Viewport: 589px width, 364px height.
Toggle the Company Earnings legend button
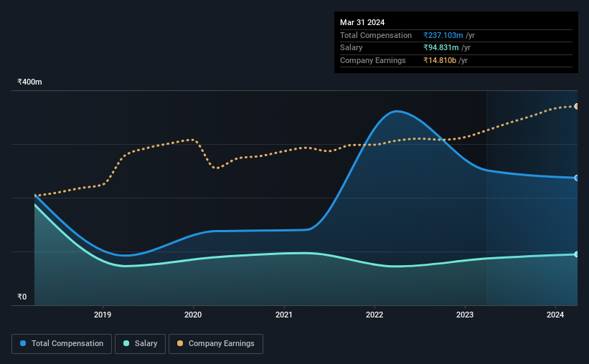click(216, 344)
